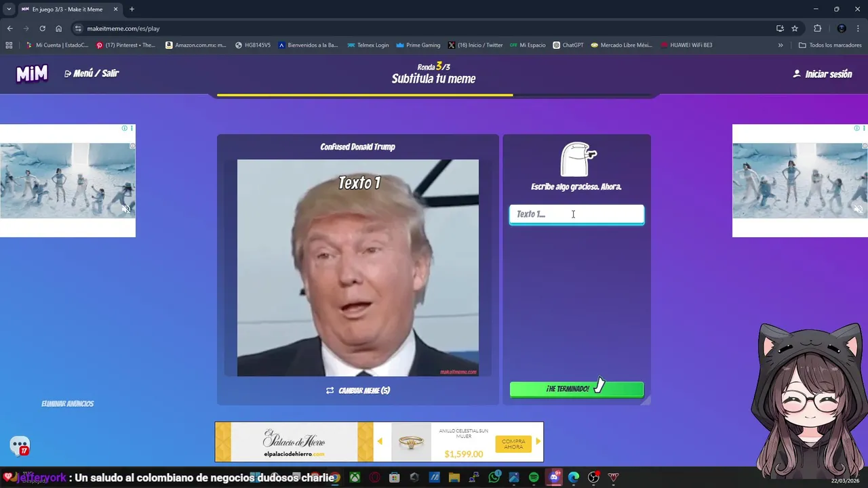Image resolution: width=868 pixels, height=488 pixels.
Task: Click the Compra Ahora ad button
Action: tap(513, 444)
